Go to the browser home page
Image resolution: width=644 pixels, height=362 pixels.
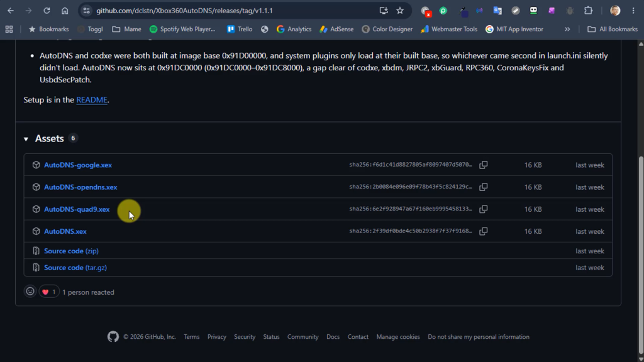[65, 11]
